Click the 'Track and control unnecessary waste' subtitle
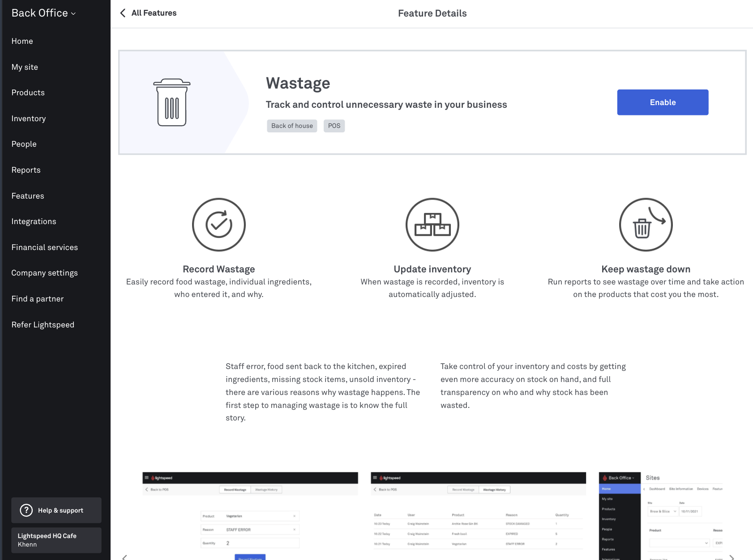 (386, 105)
